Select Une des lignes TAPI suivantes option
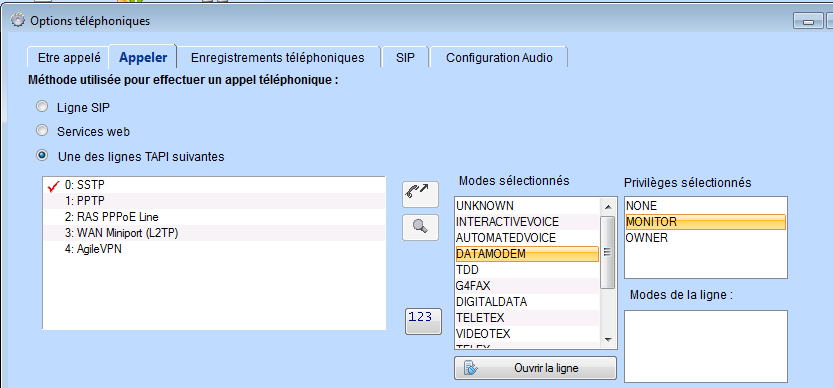 click(x=41, y=156)
